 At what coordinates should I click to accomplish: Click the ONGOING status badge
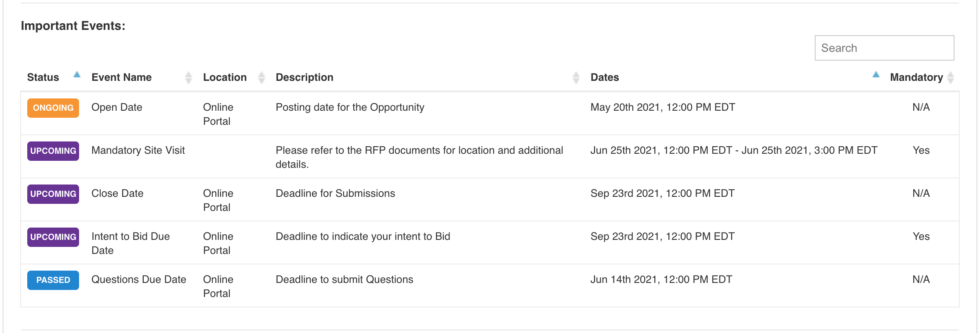(x=53, y=108)
